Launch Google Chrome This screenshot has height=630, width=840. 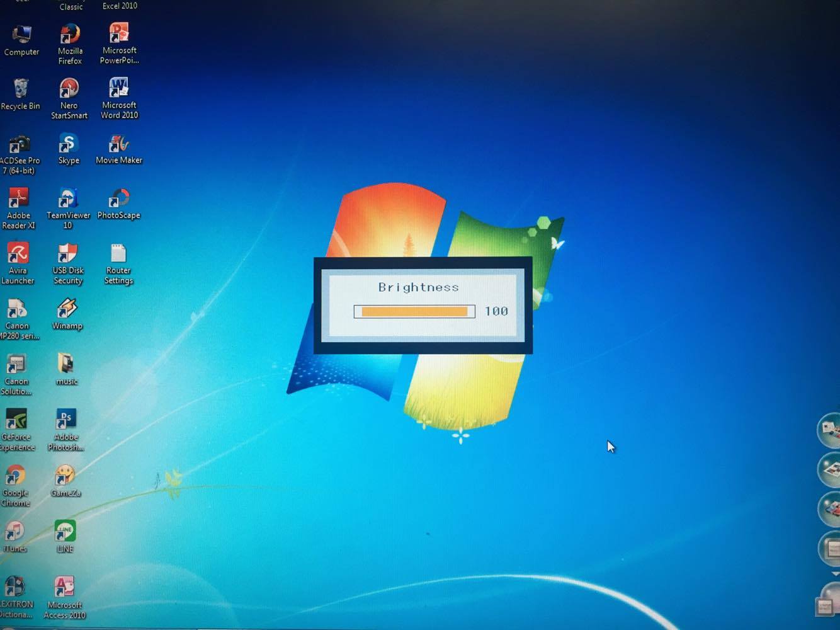coord(16,486)
